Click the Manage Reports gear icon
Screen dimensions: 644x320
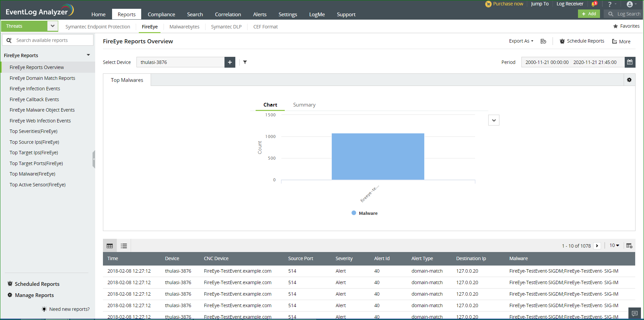(10, 295)
